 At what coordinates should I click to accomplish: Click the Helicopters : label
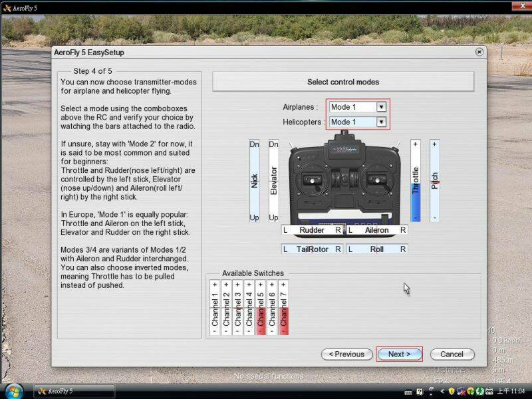click(303, 122)
